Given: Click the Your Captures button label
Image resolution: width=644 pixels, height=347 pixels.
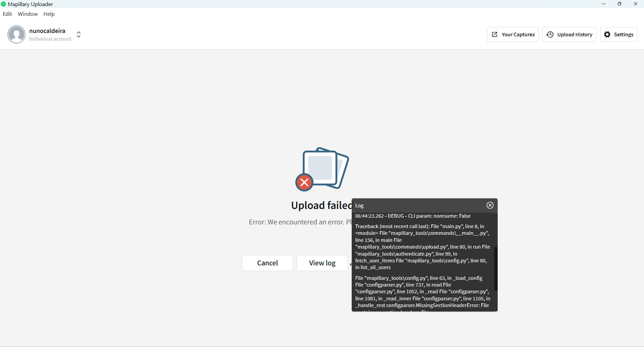Looking at the screenshot, I should pyautogui.click(x=518, y=35).
